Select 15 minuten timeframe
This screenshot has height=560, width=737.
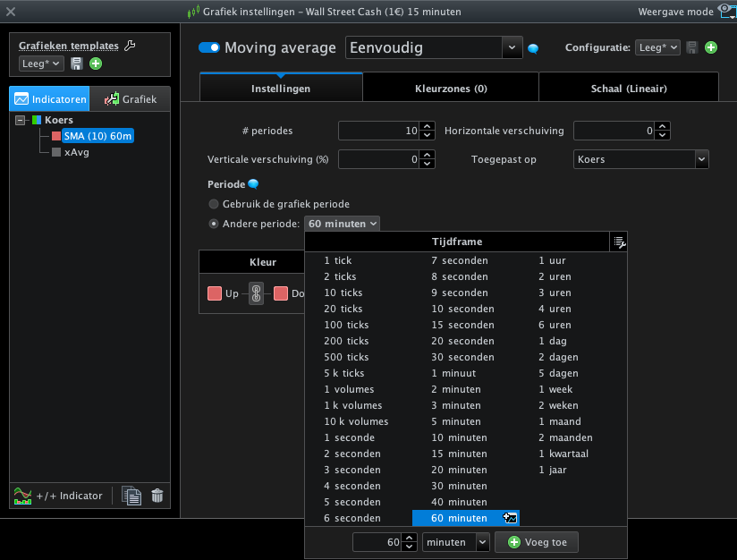(459, 454)
